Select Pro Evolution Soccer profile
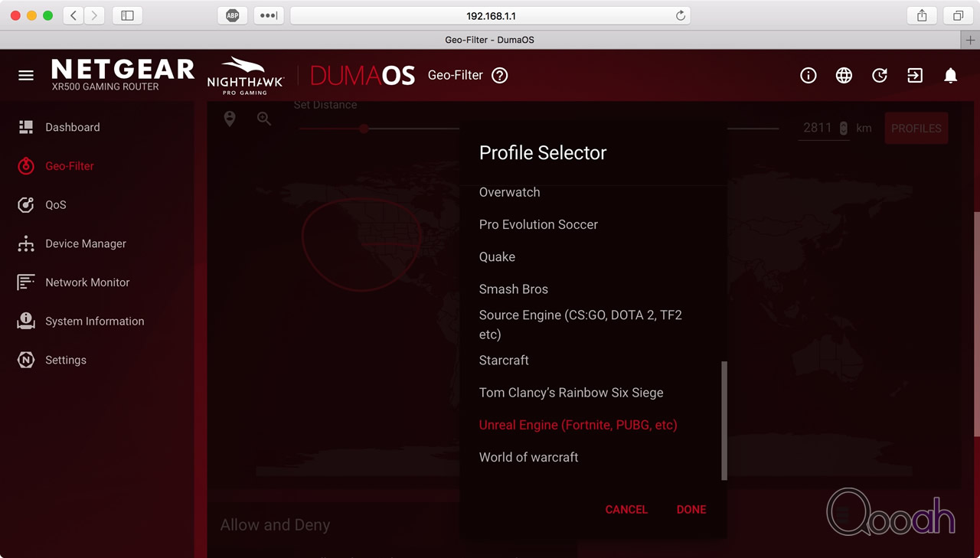The width and height of the screenshot is (980, 558). pyautogui.click(x=538, y=224)
